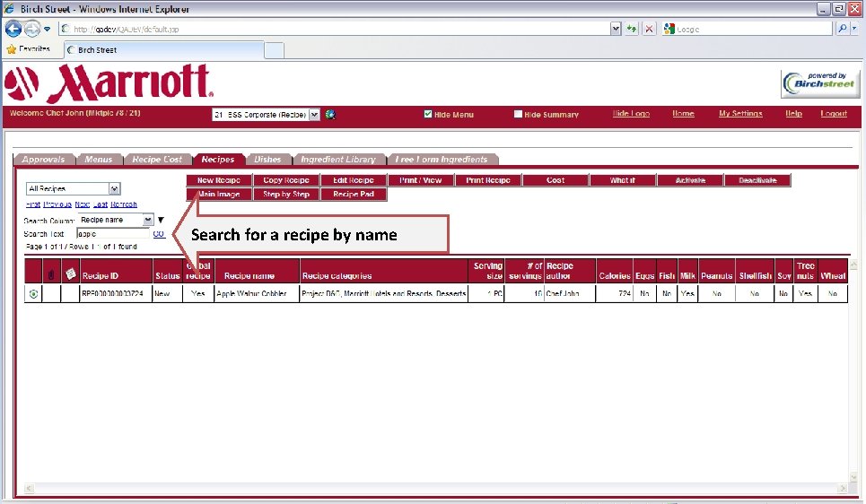Click the horizontal scrollbar at page bottom
The width and height of the screenshot is (866, 504).
tap(436, 488)
